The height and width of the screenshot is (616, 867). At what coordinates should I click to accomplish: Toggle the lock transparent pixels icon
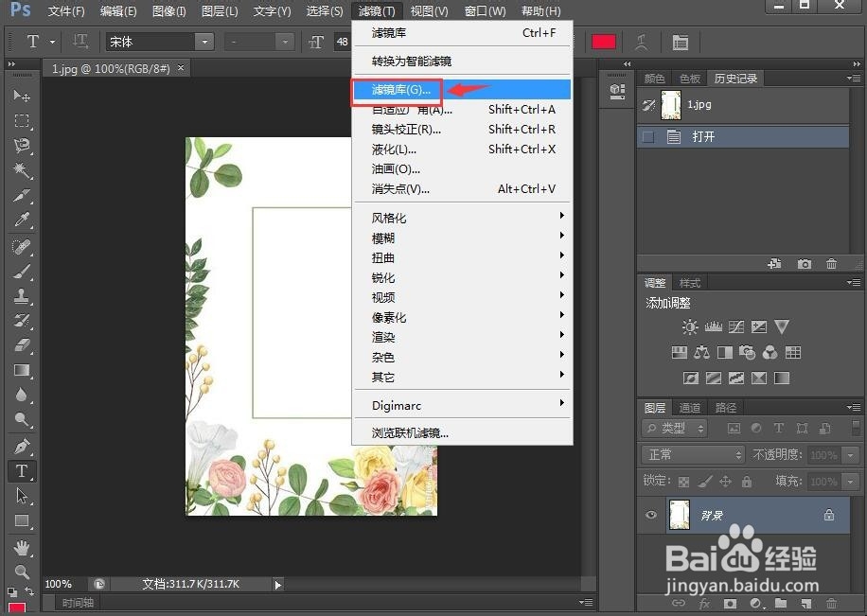pos(683,481)
